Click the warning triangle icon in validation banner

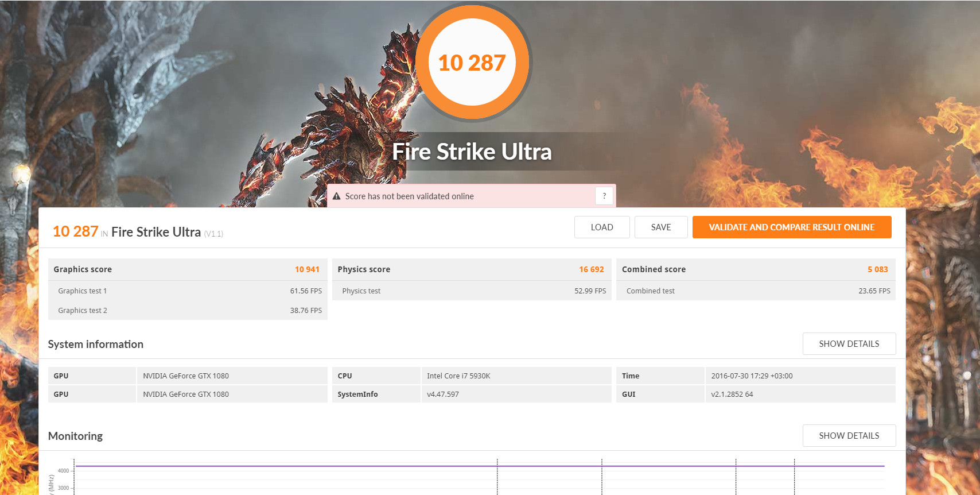pos(337,196)
